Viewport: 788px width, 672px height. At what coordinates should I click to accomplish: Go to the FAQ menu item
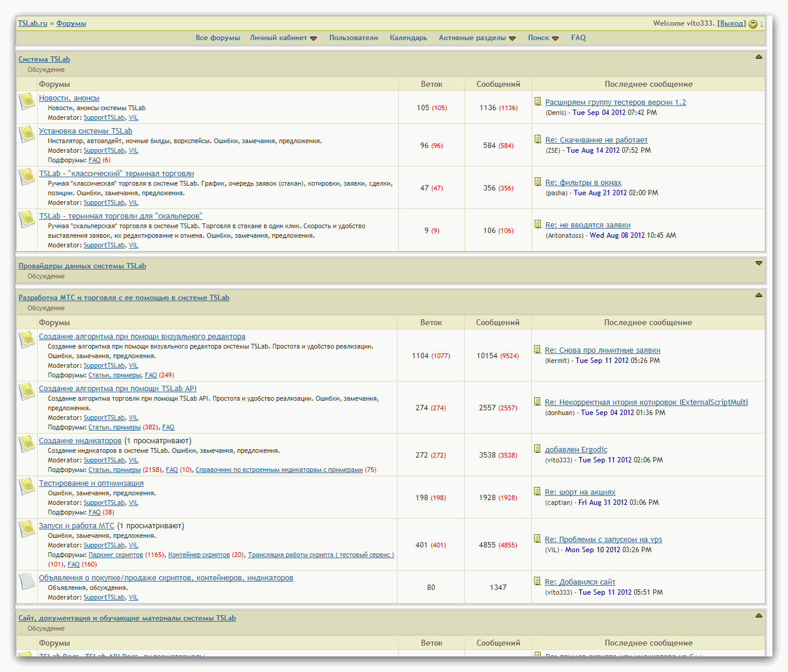(578, 38)
